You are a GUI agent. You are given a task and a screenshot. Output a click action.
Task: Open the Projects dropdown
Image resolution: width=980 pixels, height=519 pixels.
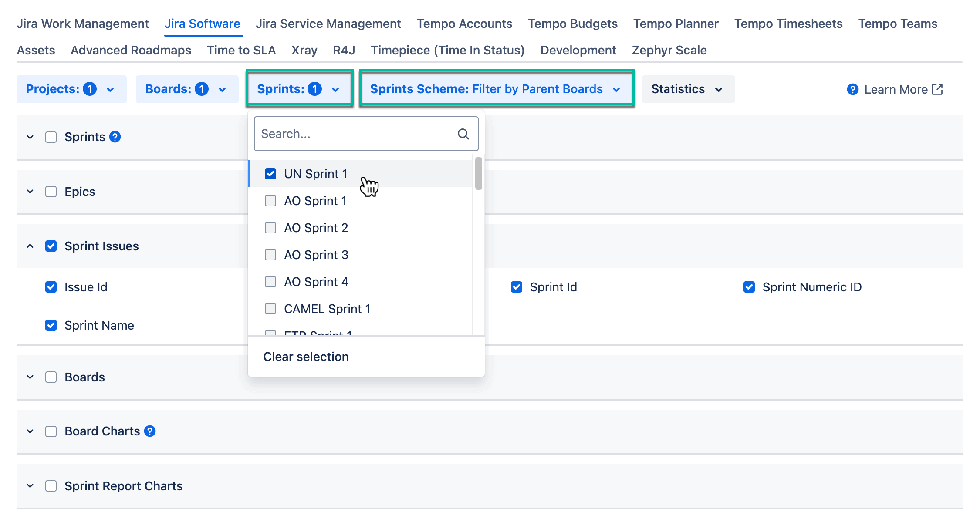pos(71,89)
